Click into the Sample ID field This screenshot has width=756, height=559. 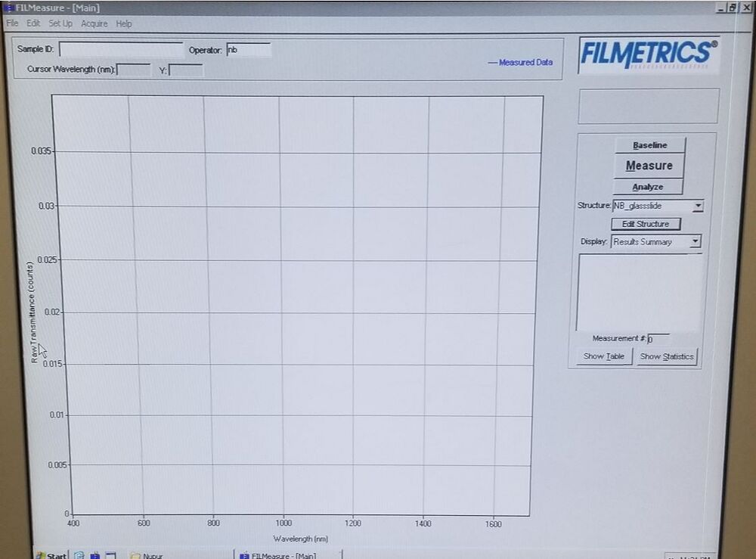pyautogui.click(x=121, y=49)
